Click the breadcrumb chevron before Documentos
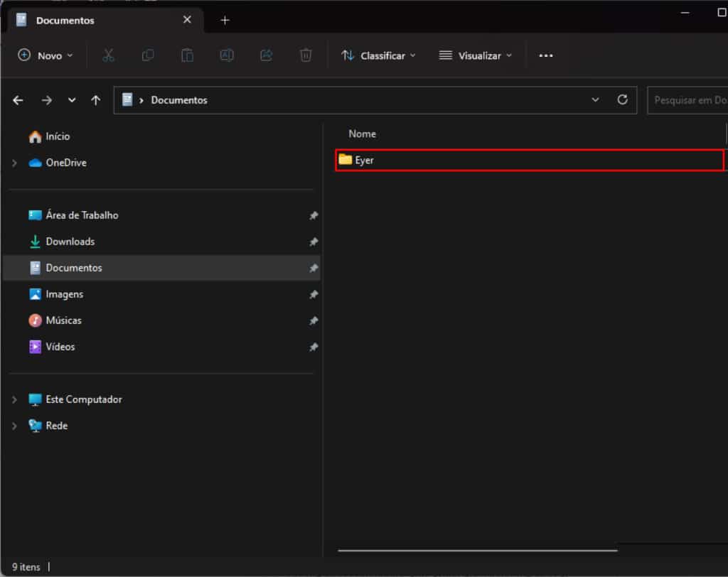This screenshot has height=577, width=728. click(141, 100)
